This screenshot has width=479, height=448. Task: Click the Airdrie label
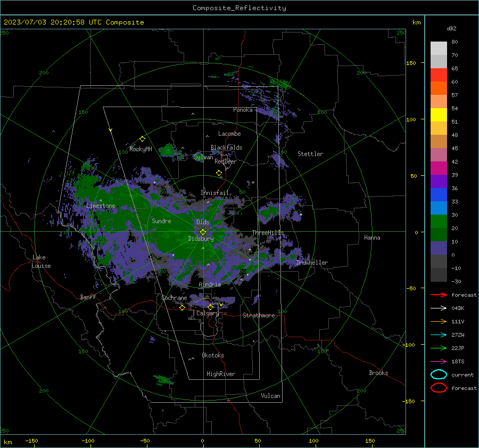click(210, 284)
